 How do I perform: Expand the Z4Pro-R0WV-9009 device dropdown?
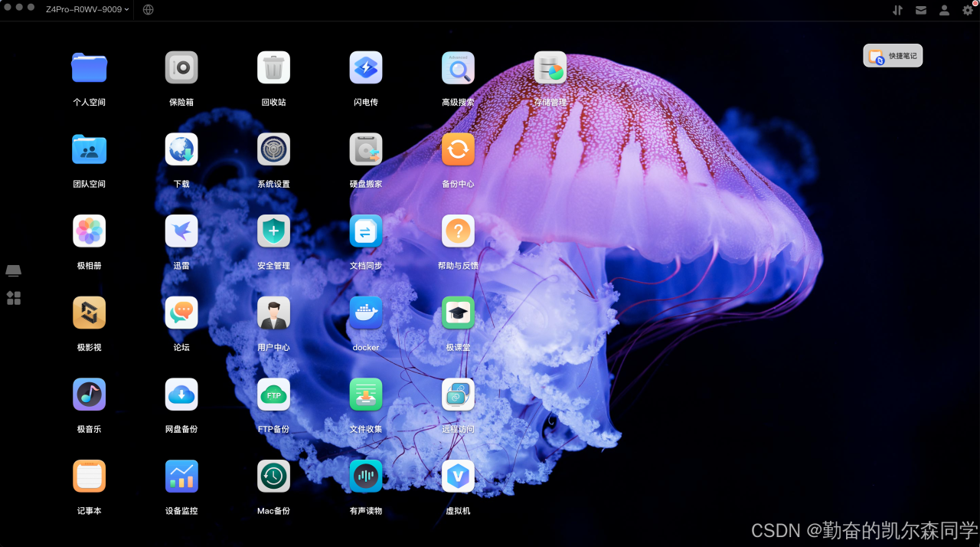[87, 10]
